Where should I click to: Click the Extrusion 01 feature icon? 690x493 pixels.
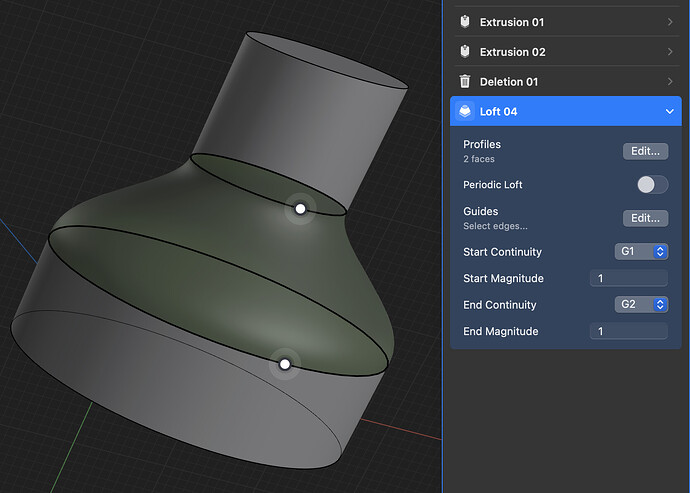[464, 22]
